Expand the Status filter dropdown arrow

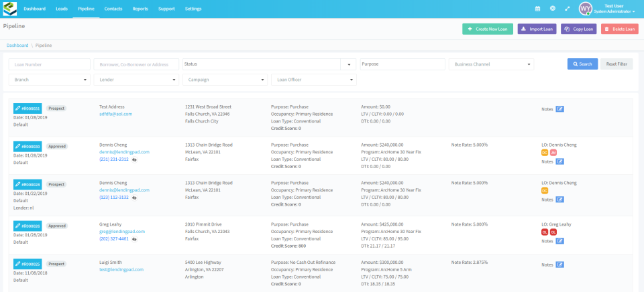[x=348, y=64]
